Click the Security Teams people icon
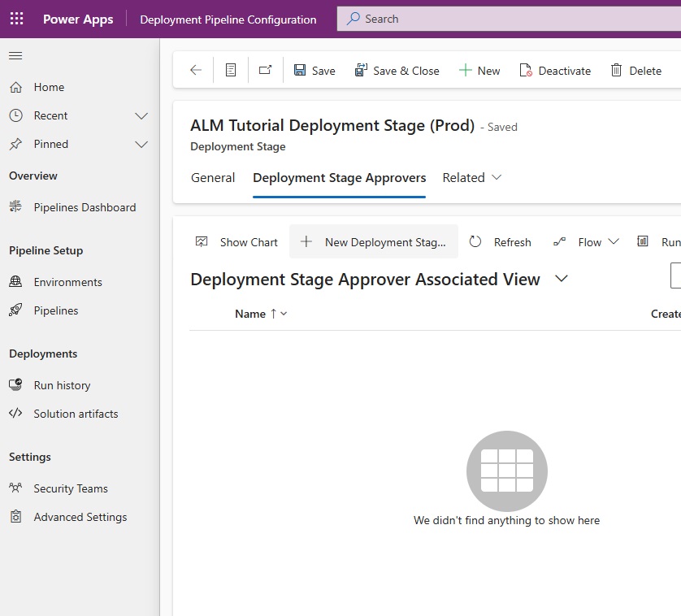This screenshot has width=681, height=616. tap(15, 488)
